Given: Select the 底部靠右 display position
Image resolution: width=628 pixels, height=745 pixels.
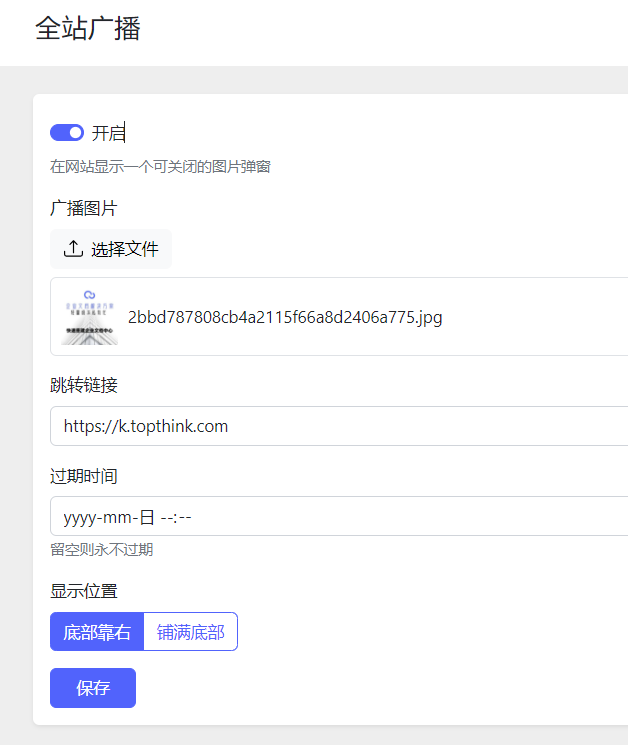Looking at the screenshot, I should 97,632.
